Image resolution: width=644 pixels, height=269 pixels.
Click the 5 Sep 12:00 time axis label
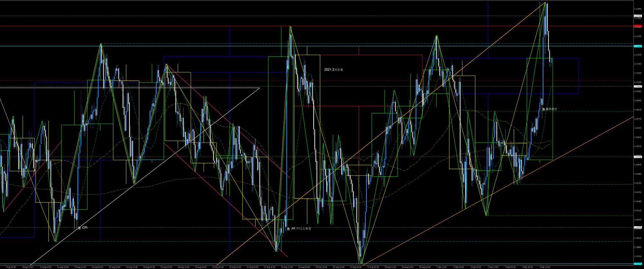tap(545, 267)
